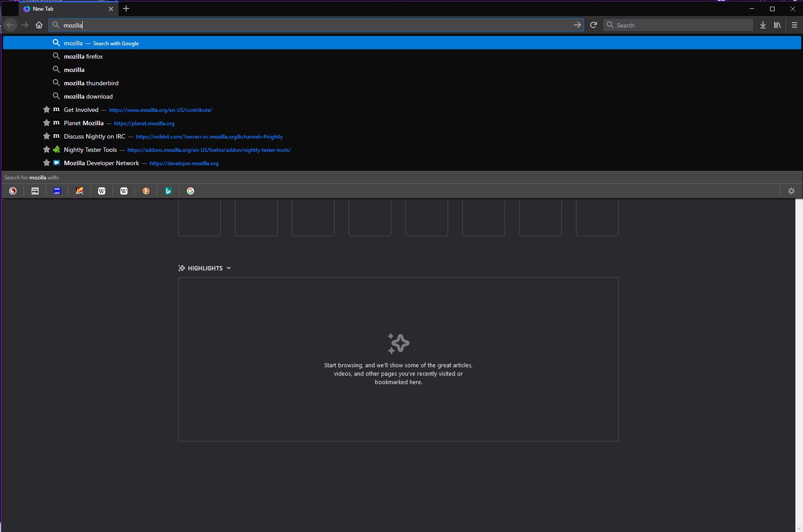The width and height of the screenshot is (803, 532).
Task: Click bookmark star beside Nightly Tester Tools
Action: click(x=46, y=150)
